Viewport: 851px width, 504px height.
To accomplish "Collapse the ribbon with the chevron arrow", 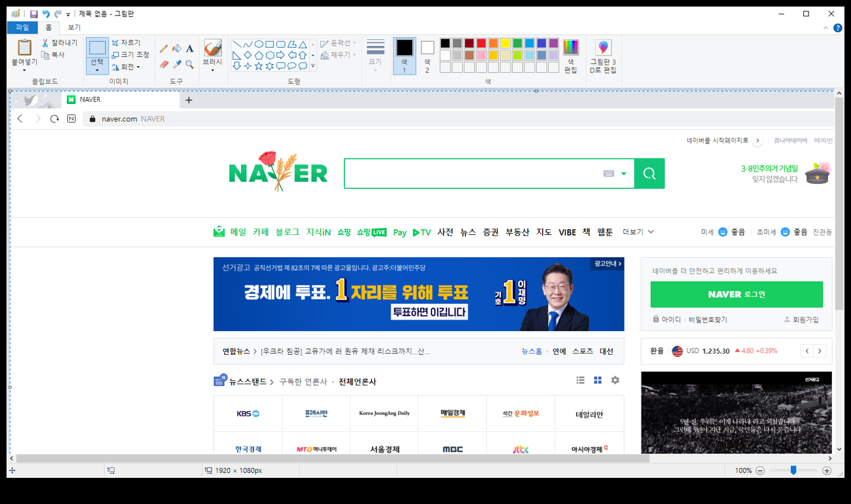I will [x=826, y=27].
